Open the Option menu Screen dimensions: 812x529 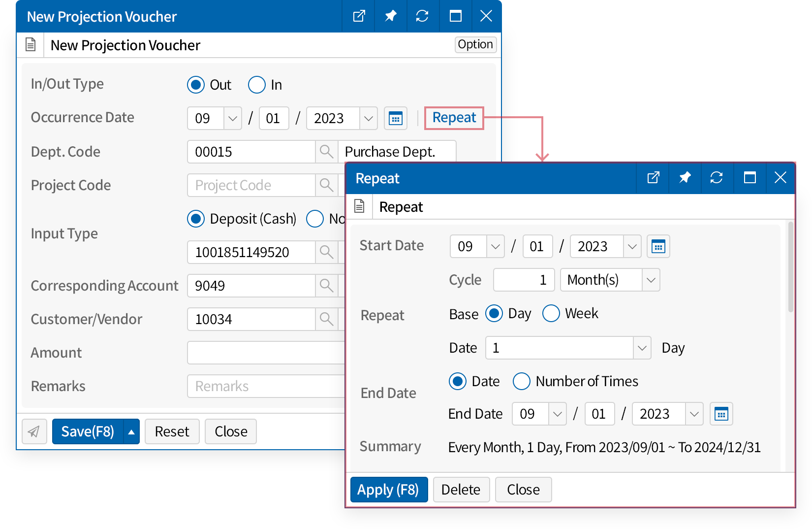click(475, 44)
